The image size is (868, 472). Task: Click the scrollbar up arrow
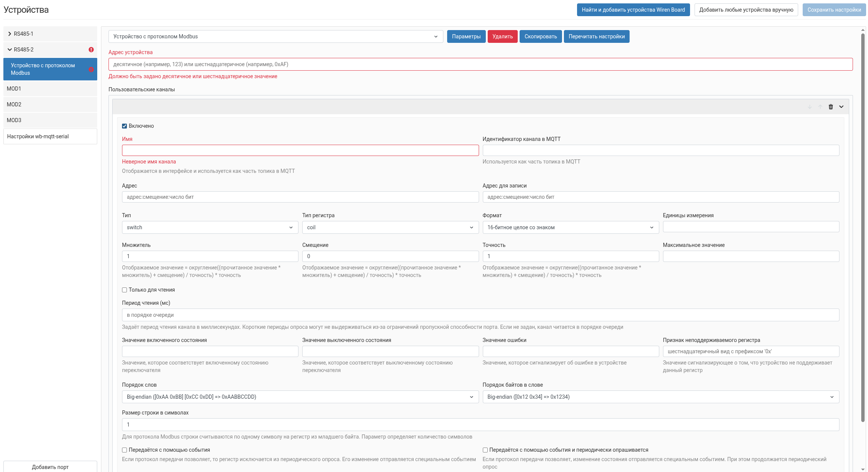pyautogui.click(x=863, y=29)
